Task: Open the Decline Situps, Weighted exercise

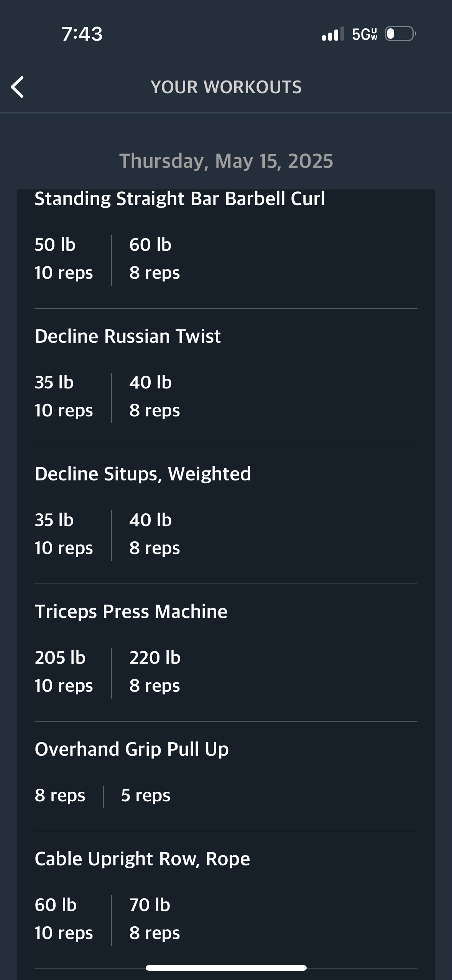Action: [143, 474]
